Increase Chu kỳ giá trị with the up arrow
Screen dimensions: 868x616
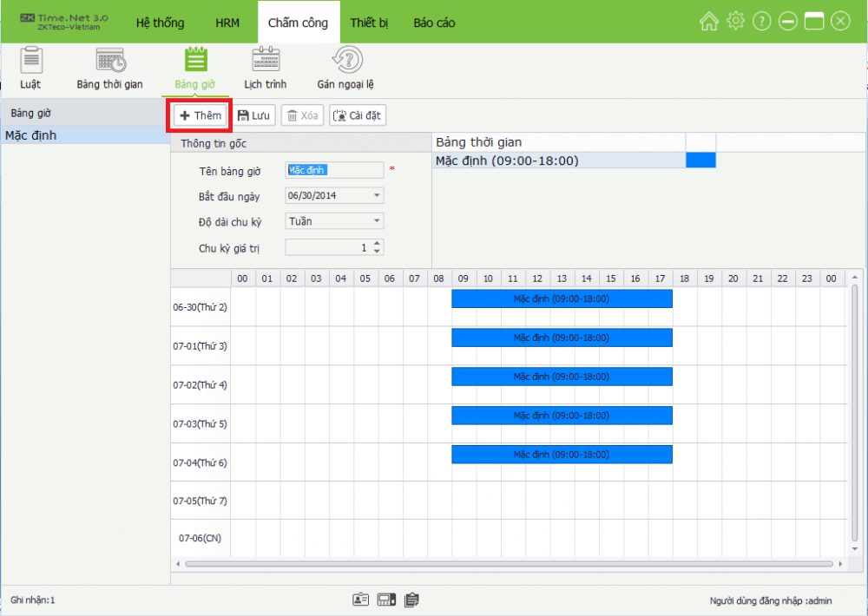[375, 243]
